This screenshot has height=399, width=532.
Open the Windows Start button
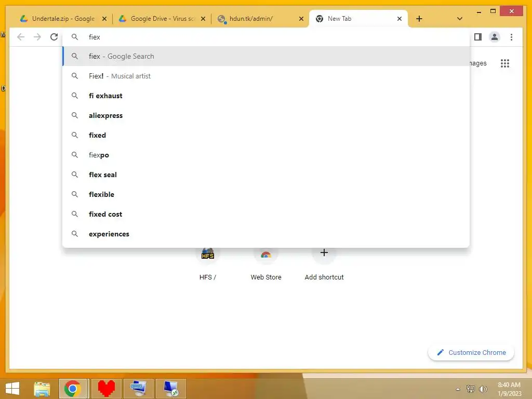click(12, 389)
